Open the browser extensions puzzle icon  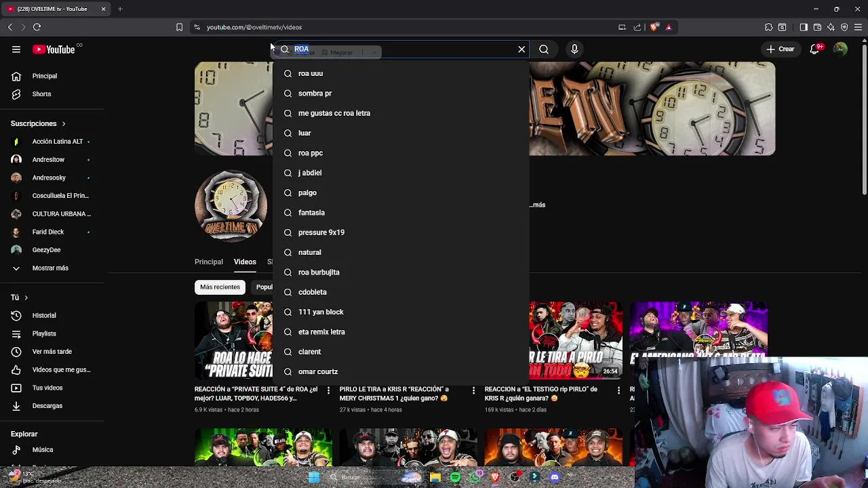pos(768,27)
